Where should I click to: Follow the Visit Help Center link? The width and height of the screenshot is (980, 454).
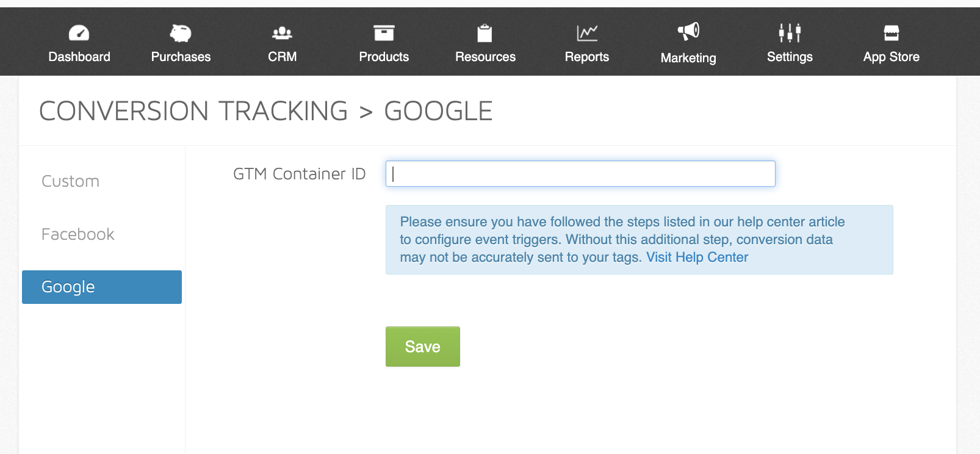click(x=697, y=258)
